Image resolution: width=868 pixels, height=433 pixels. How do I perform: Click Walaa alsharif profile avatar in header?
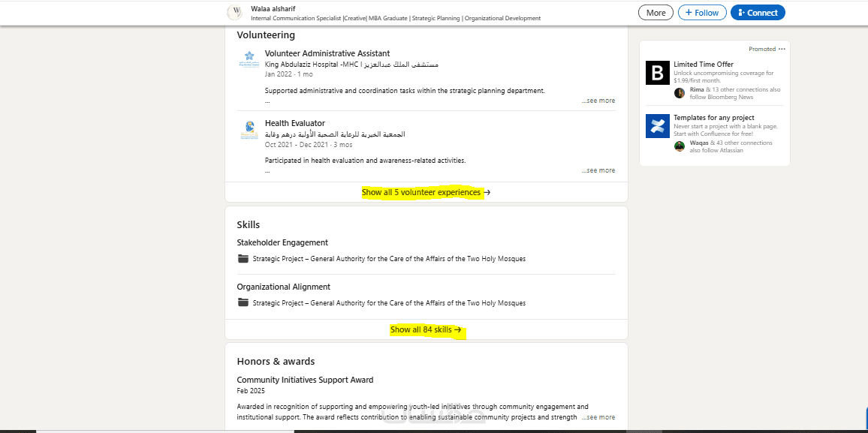click(x=234, y=13)
